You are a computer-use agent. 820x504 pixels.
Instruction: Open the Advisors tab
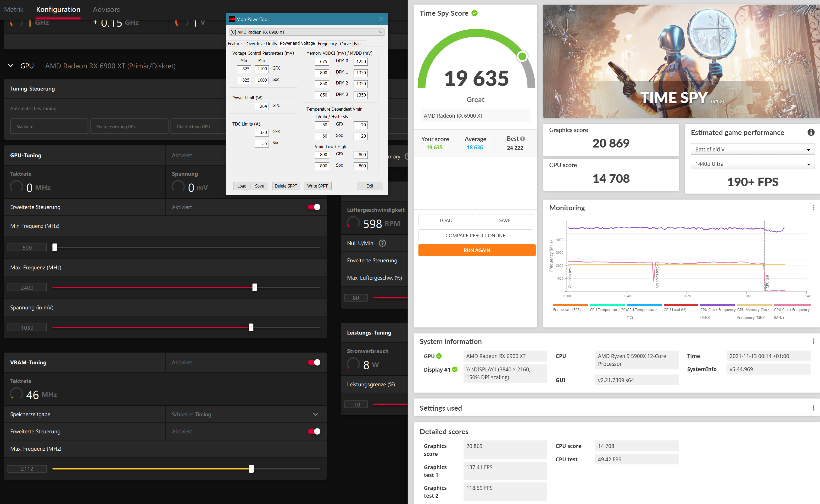point(106,9)
